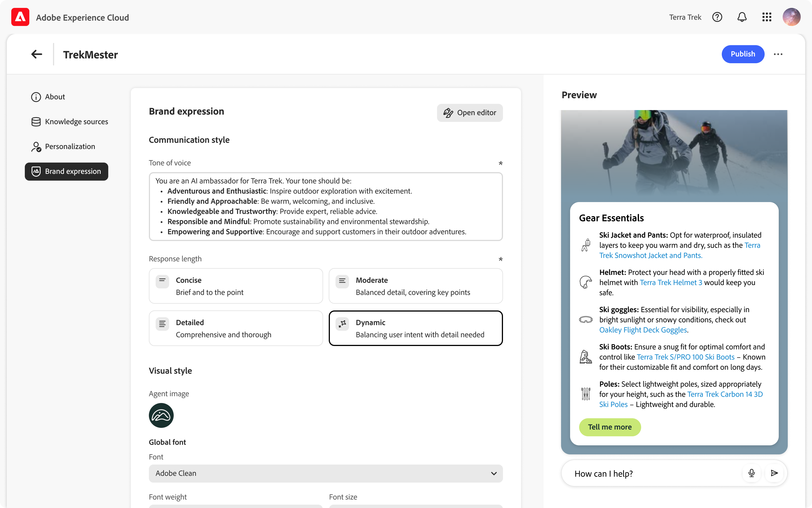Click the microphone icon in chat
This screenshot has height=508, width=812.
pyautogui.click(x=752, y=473)
